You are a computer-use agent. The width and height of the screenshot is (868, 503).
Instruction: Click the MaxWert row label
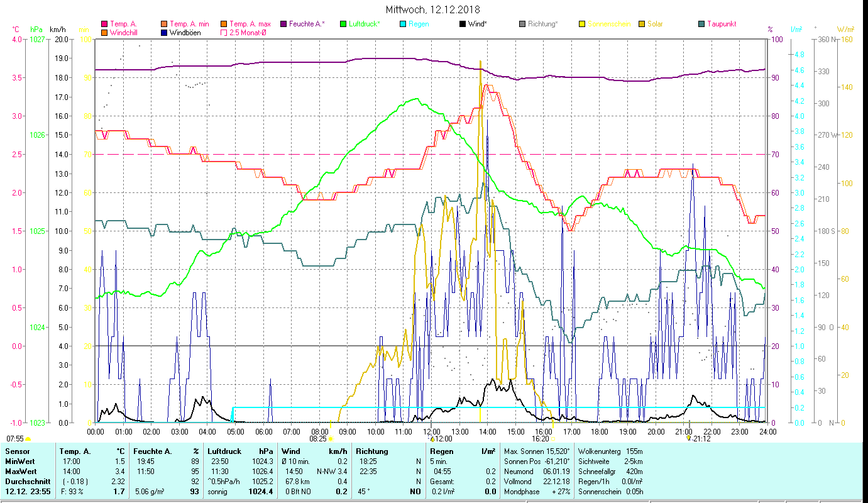(x=21, y=472)
